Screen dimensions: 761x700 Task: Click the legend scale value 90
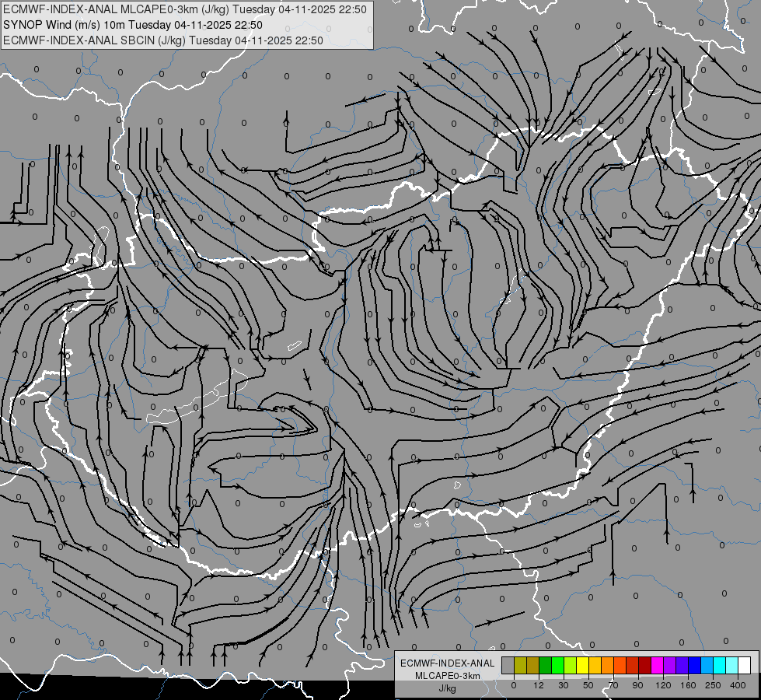[x=638, y=685]
